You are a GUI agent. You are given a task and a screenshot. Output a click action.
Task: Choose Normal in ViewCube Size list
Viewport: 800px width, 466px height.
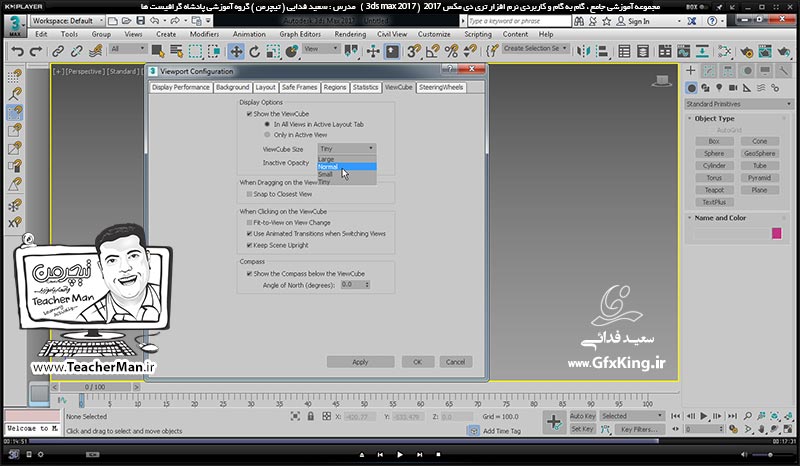[347, 166]
